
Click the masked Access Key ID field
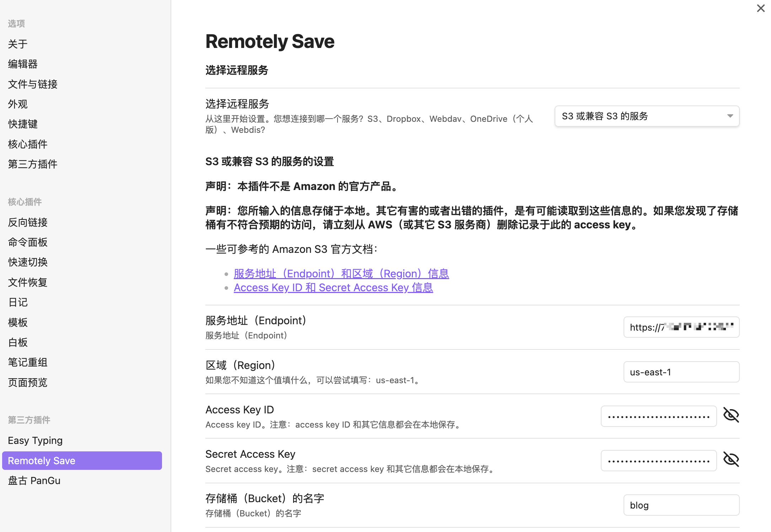(658, 416)
